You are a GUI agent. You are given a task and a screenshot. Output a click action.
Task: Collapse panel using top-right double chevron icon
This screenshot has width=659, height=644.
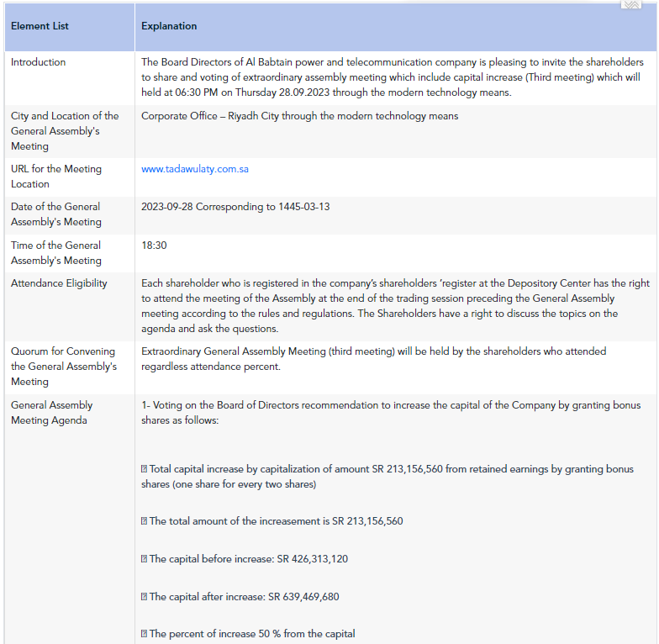pyautogui.click(x=630, y=5)
